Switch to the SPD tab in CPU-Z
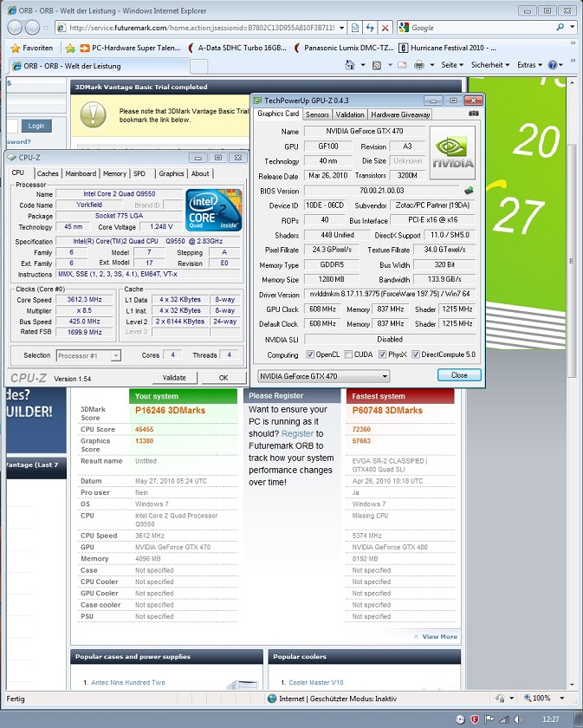 point(139,173)
